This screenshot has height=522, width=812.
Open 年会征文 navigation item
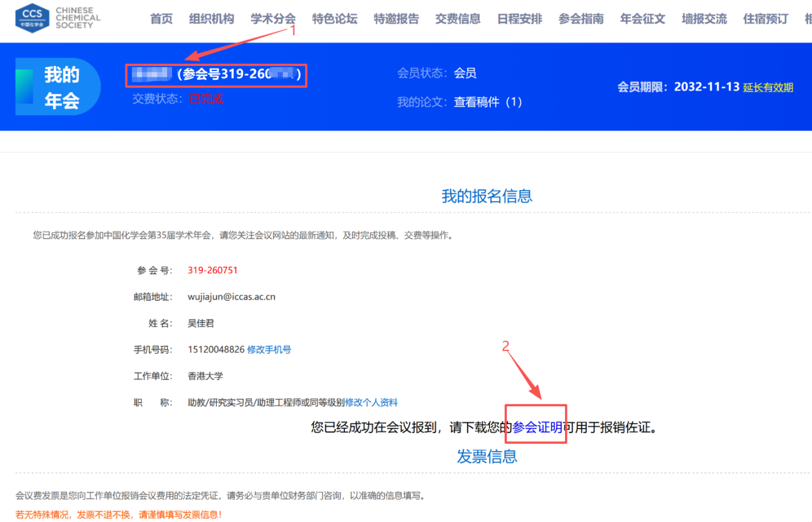pos(642,19)
